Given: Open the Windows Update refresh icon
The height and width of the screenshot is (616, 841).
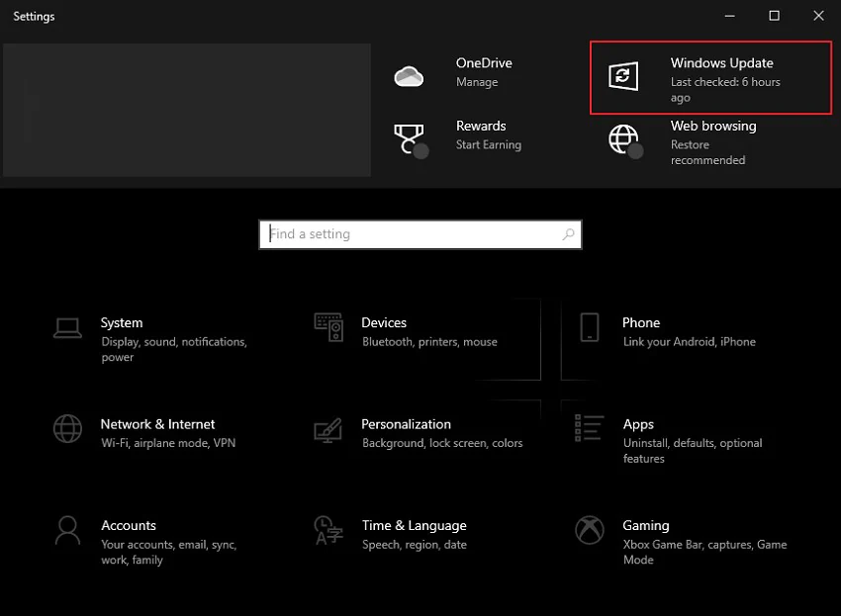Looking at the screenshot, I should point(622,76).
